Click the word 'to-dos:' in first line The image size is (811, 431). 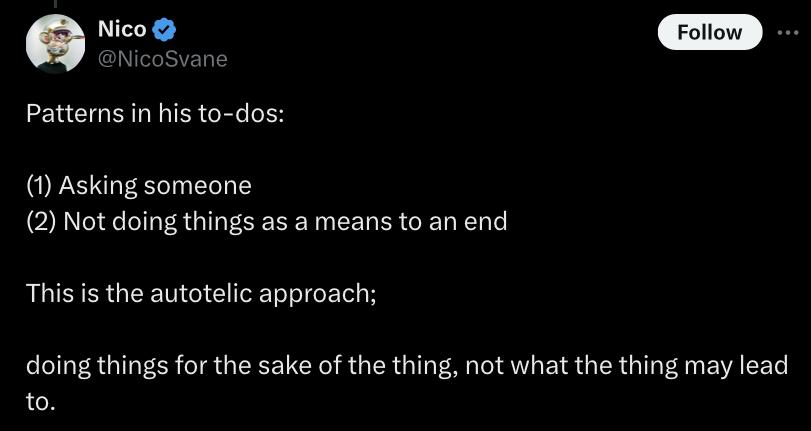241,114
